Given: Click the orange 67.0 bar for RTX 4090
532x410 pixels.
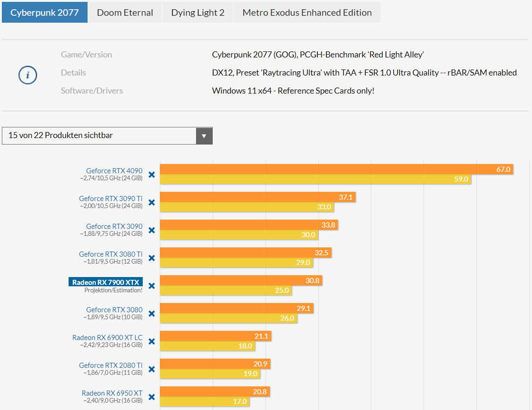Looking at the screenshot, I should (336, 169).
